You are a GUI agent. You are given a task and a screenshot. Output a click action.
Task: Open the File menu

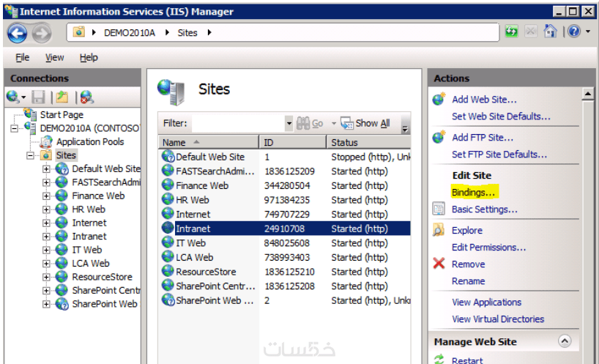(22, 58)
